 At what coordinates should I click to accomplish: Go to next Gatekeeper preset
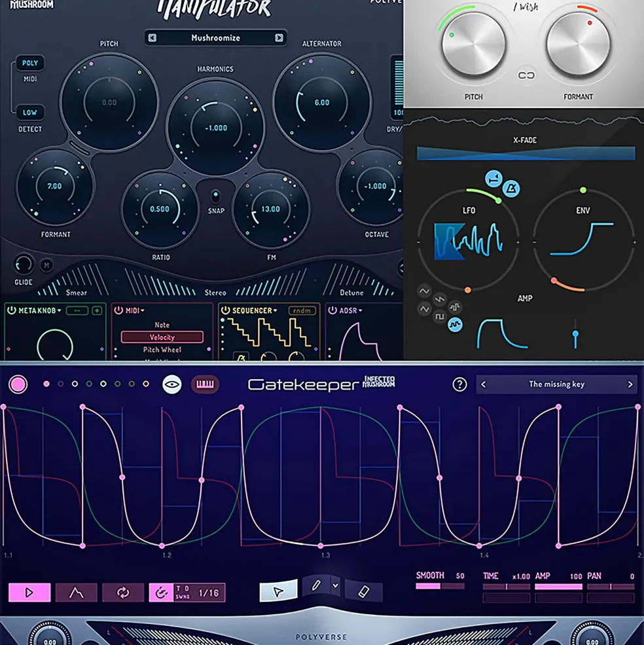pyautogui.click(x=630, y=384)
